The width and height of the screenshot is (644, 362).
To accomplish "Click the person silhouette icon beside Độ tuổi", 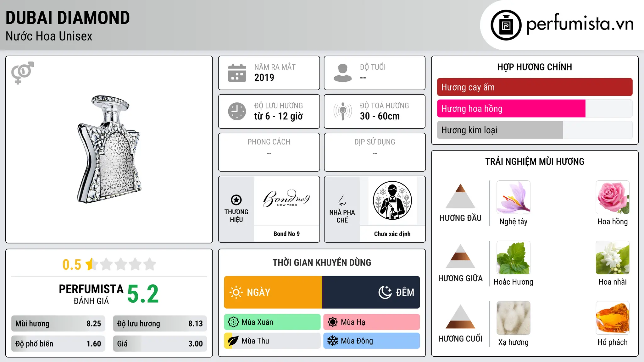I will pos(343,73).
